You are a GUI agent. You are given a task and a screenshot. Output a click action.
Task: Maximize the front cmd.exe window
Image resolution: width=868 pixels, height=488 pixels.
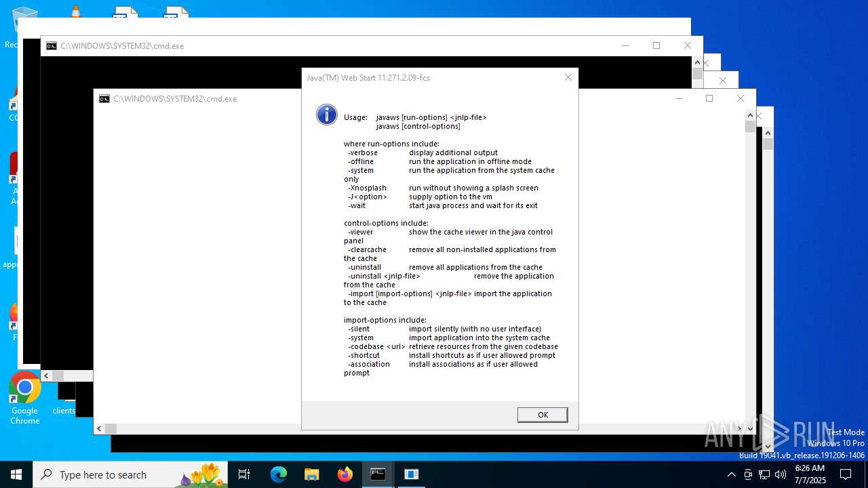click(709, 98)
